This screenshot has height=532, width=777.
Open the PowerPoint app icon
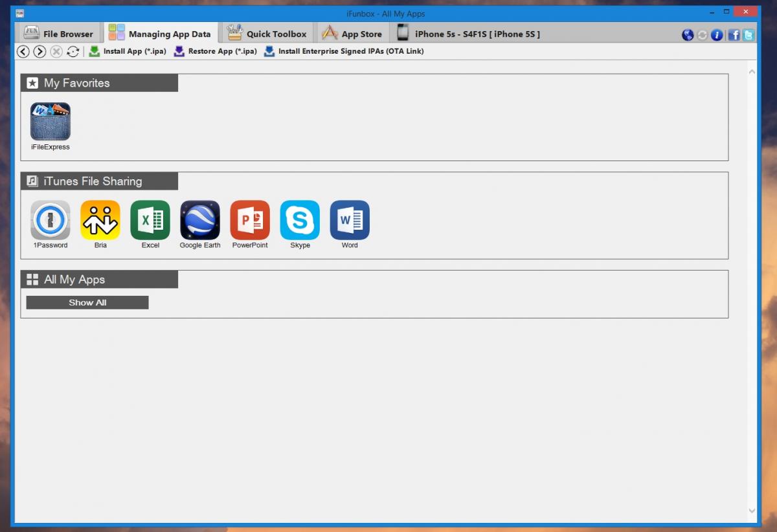point(250,220)
